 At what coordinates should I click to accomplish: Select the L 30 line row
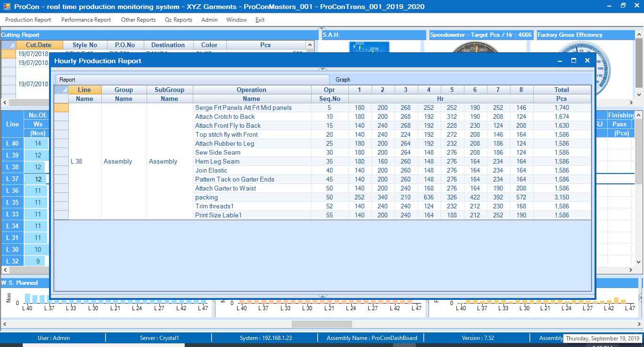12,249
